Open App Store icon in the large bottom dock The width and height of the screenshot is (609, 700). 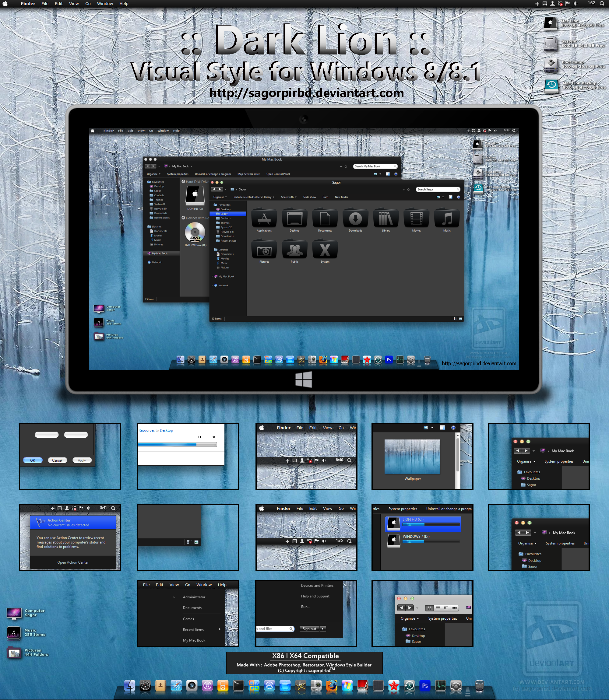click(x=269, y=686)
